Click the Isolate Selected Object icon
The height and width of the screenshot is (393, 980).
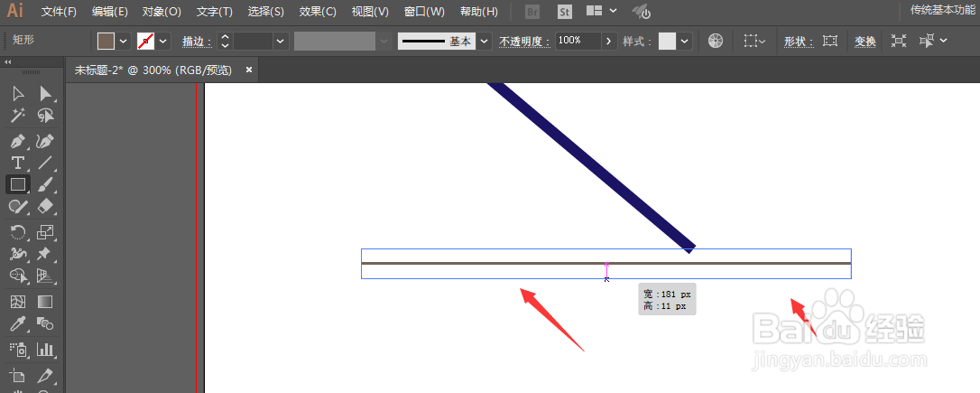(x=898, y=41)
